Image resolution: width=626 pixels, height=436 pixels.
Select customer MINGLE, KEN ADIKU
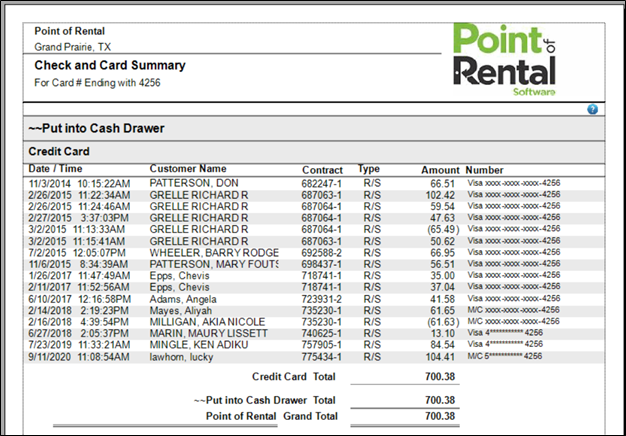[199, 345]
